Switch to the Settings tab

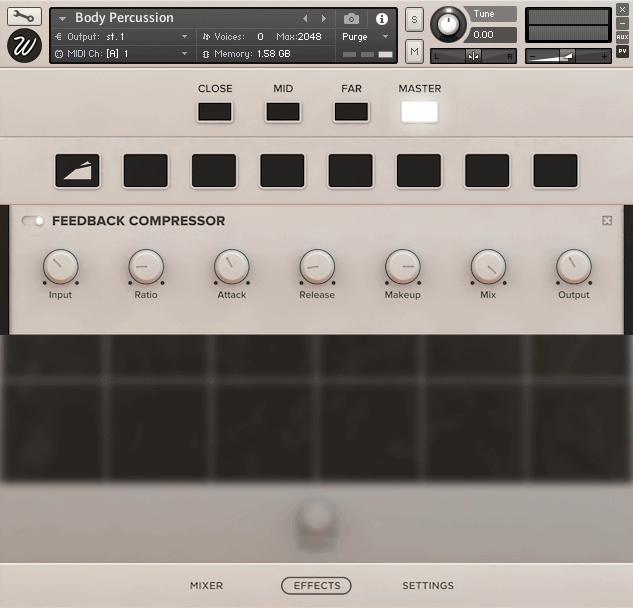tap(428, 586)
